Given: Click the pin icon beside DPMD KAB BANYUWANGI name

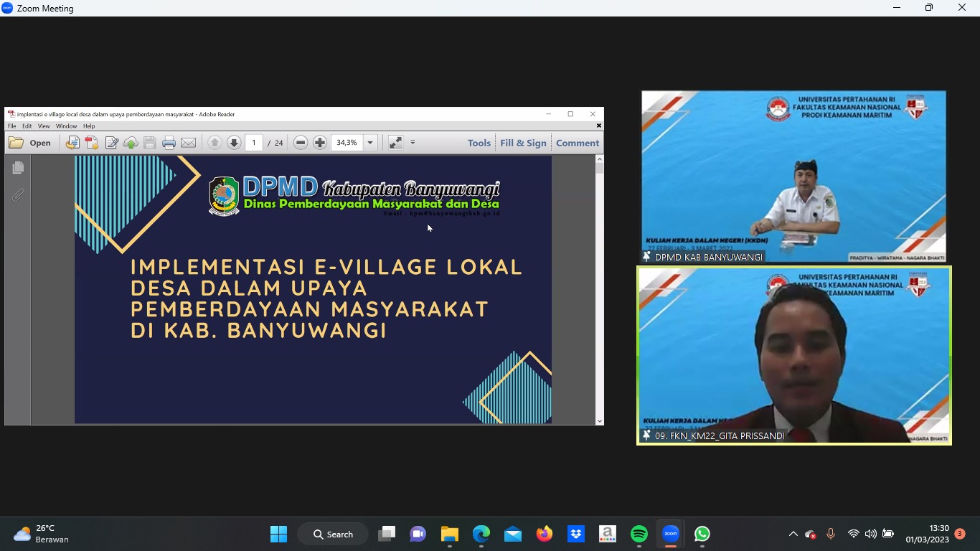Looking at the screenshot, I should (x=646, y=257).
